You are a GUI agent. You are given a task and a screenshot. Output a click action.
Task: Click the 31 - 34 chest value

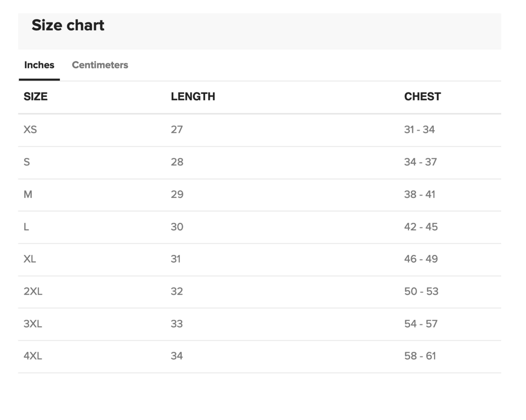coord(419,129)
